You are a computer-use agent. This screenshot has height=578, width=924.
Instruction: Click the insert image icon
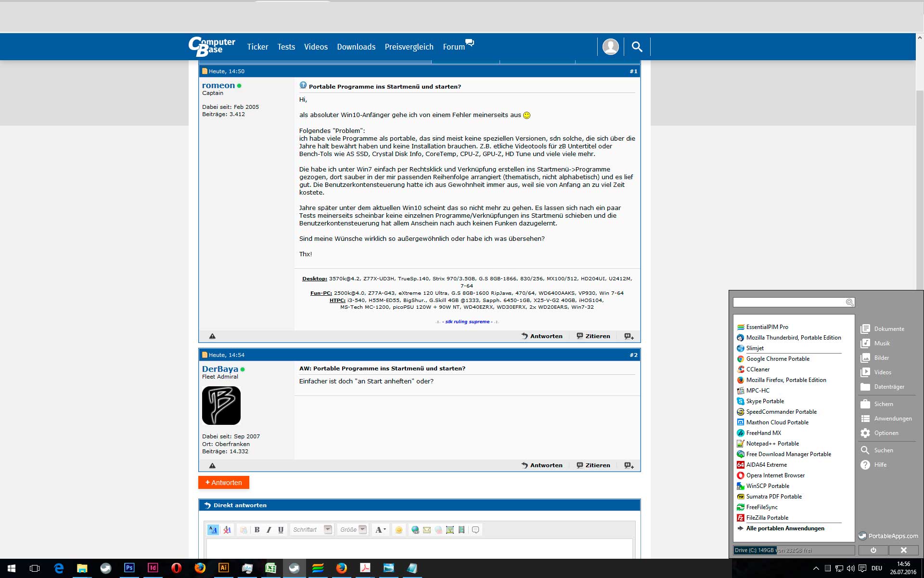450,530
